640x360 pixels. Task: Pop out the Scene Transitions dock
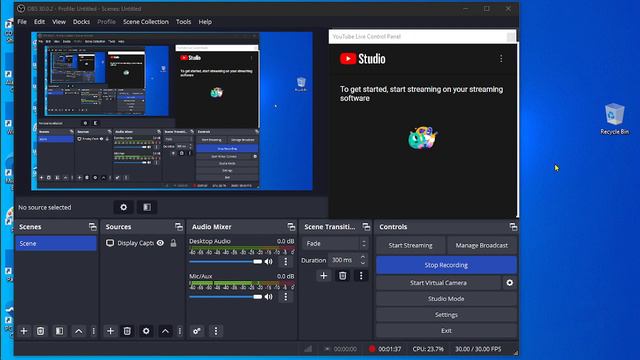366,227
